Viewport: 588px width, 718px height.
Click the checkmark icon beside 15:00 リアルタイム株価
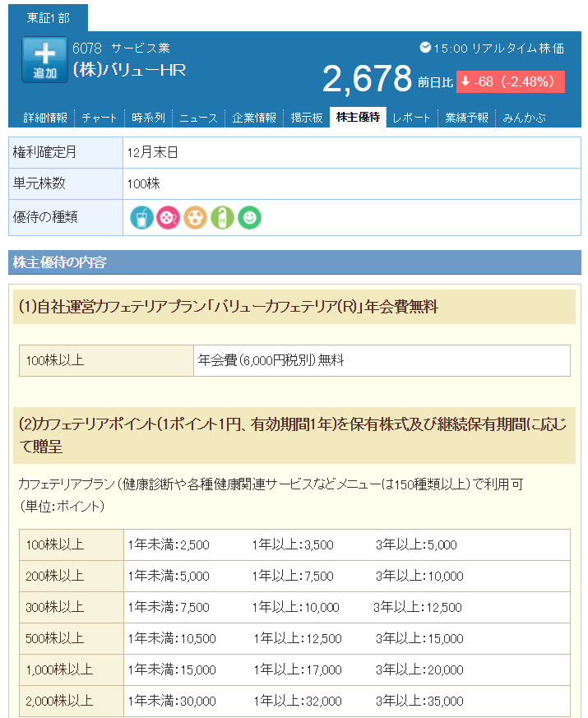tap(425, 47)
